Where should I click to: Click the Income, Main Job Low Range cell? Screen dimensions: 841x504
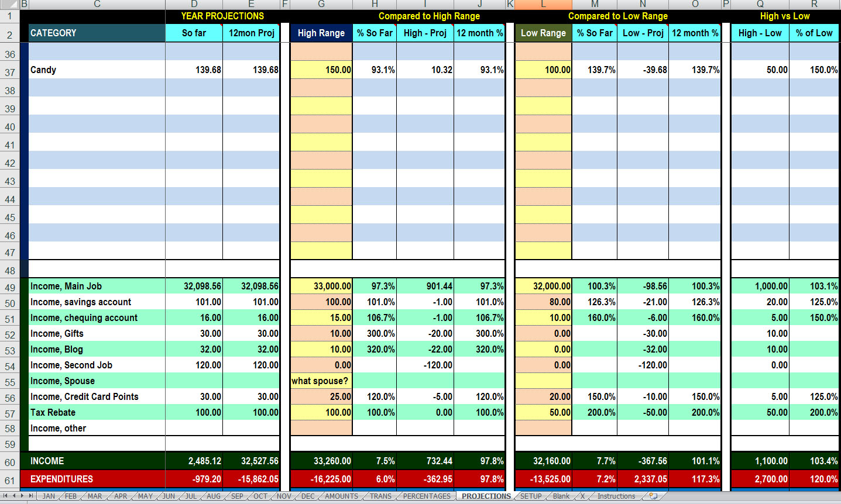point(543,286)
